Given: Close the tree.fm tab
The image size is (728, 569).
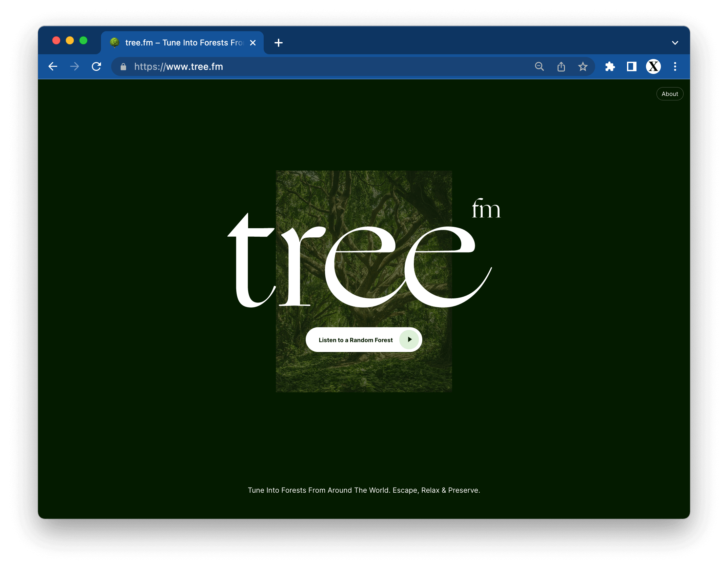Looking at the screenshot, I should 253,43.
